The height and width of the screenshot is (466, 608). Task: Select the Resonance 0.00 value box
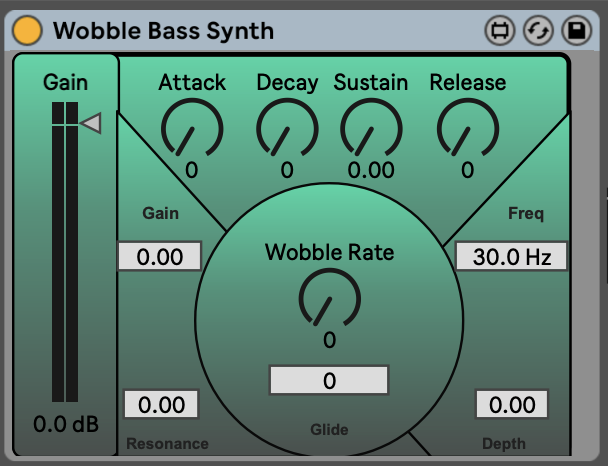(x=161, y=405)
